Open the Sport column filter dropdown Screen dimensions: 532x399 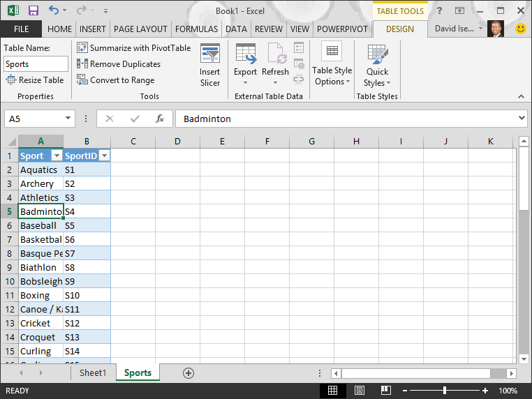pyautogui.click(x=57, y=156)
